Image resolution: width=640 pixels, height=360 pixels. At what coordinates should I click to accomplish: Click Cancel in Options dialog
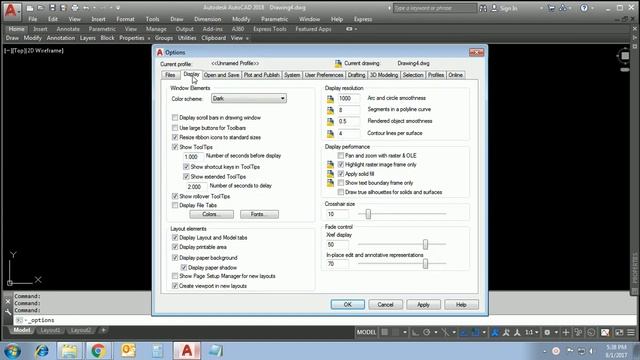(385, 304)
